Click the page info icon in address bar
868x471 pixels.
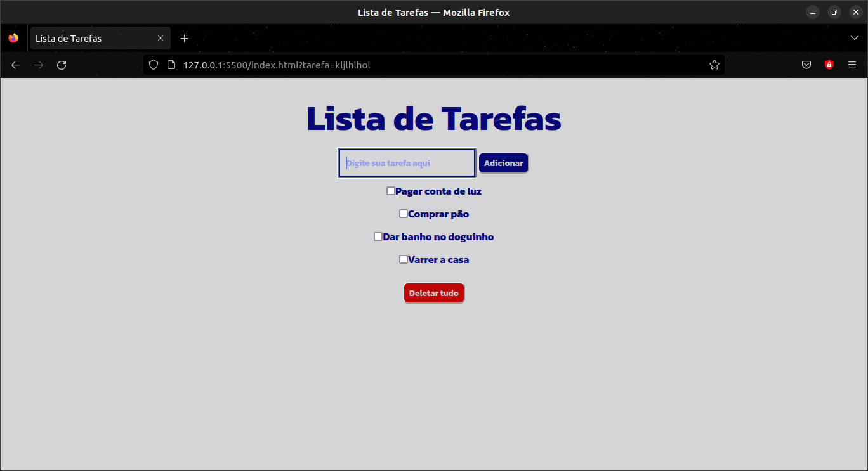(170, 65)
